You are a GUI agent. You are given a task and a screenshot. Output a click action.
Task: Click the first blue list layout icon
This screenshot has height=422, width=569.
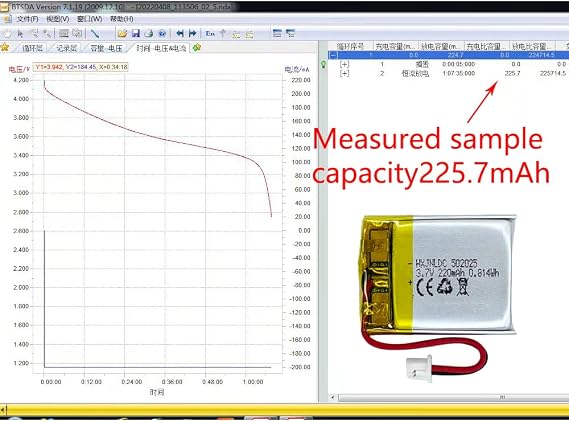point(277,33)
